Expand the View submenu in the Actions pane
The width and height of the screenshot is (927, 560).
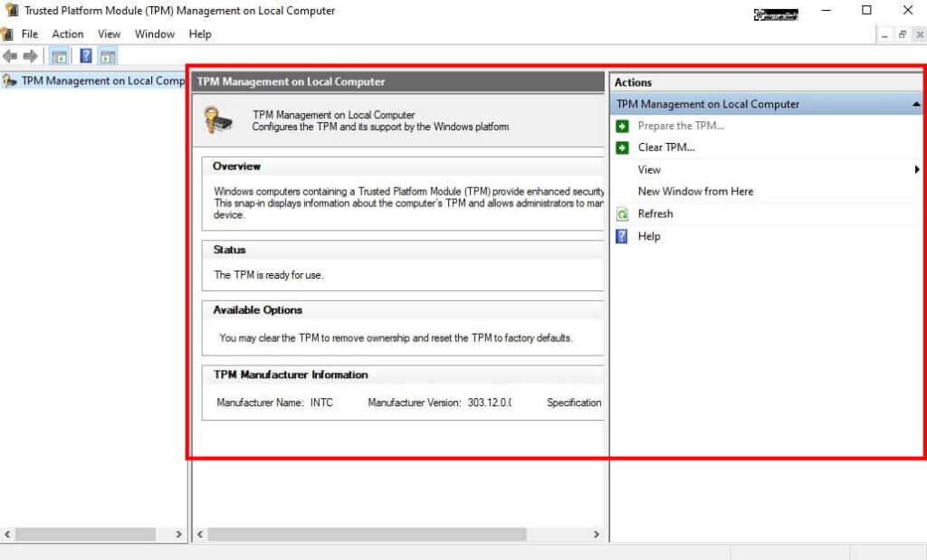point(916,169)
